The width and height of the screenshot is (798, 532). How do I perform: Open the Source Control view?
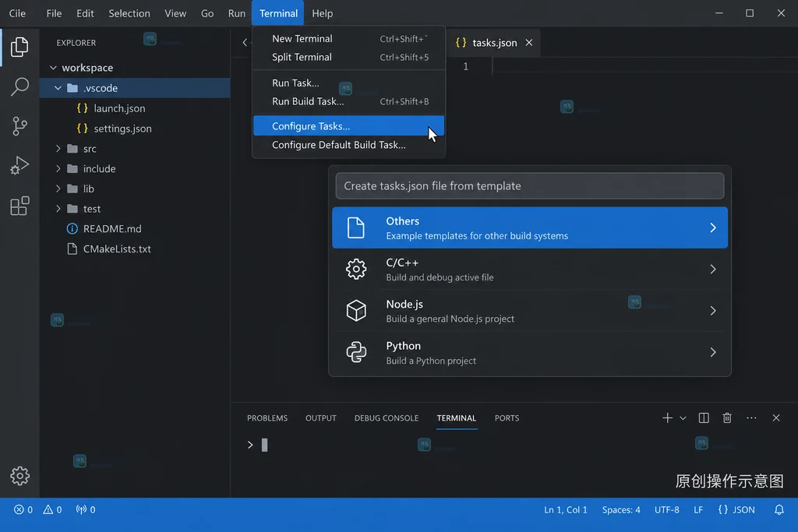point(19,126)
